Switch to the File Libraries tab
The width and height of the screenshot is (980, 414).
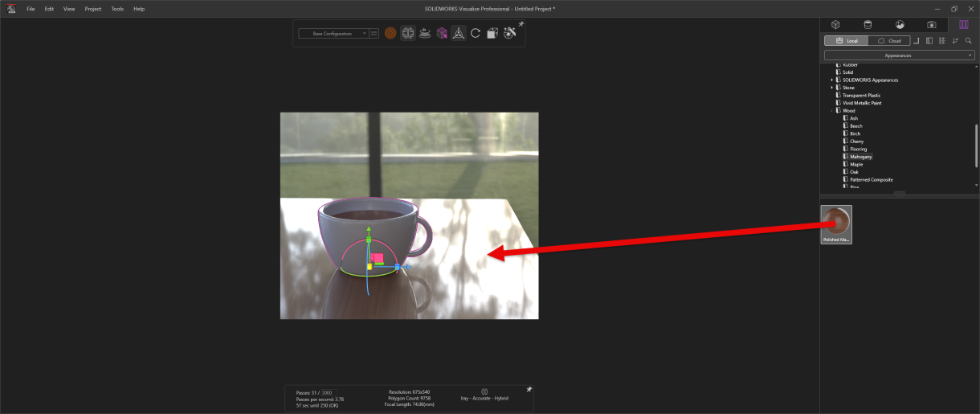point(964,24)
